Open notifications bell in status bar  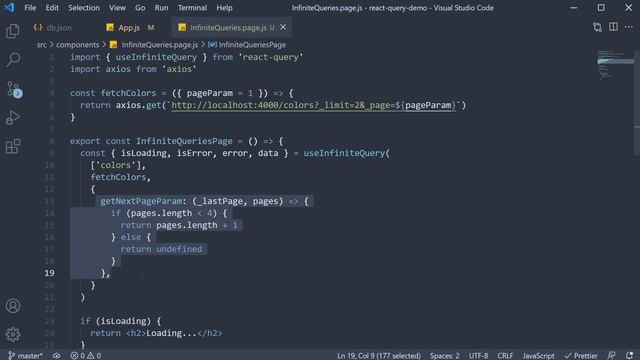(629, 356)
